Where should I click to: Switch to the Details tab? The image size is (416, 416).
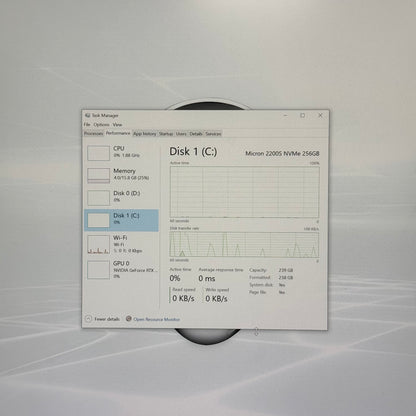[x=196, y=134]
